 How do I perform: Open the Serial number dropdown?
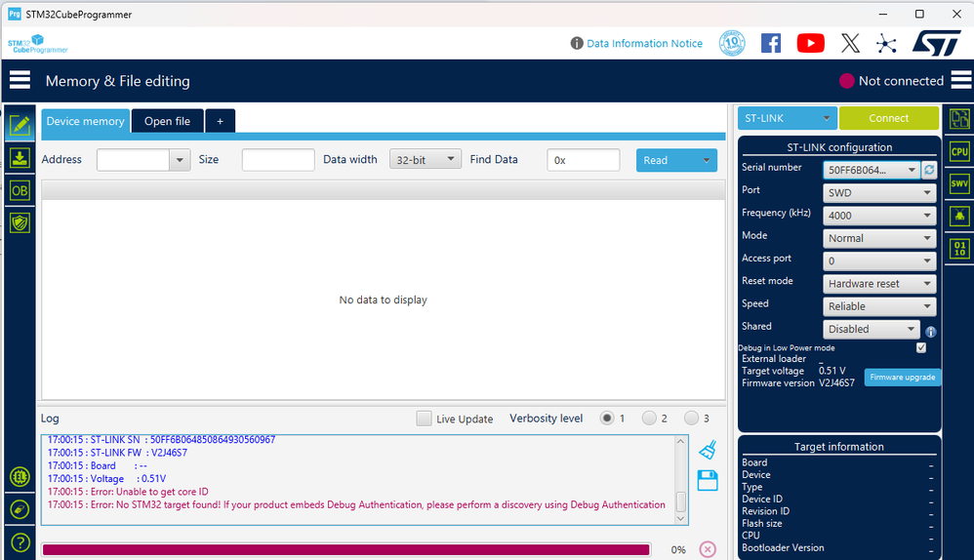[x=871, y=170]
